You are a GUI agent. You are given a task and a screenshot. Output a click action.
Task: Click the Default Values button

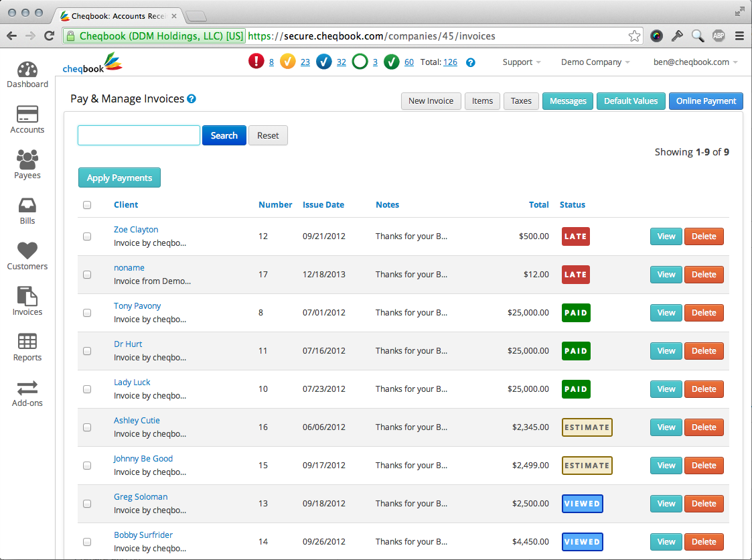[631, 101]
